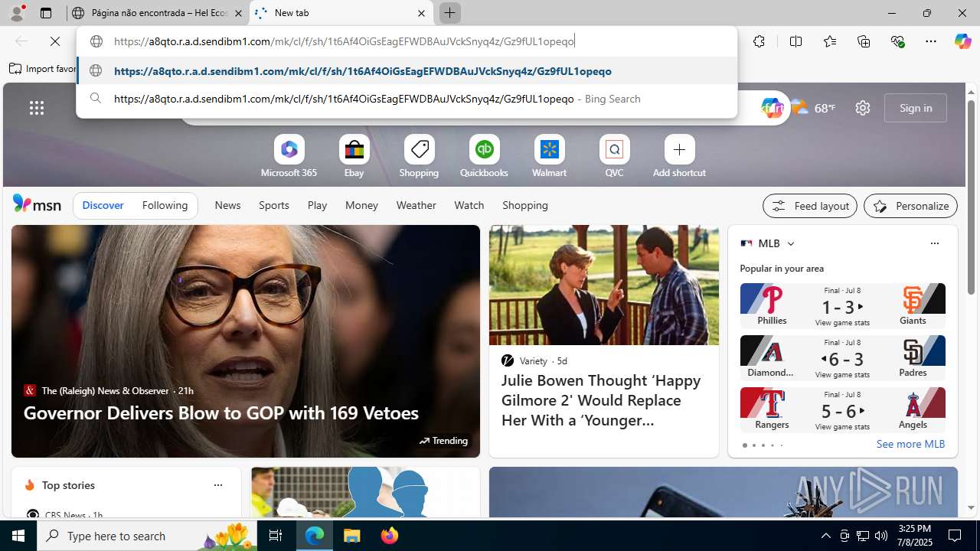Open Top stories more options
This screenshot has height=551, width=980.
click(x=217, y=485)
